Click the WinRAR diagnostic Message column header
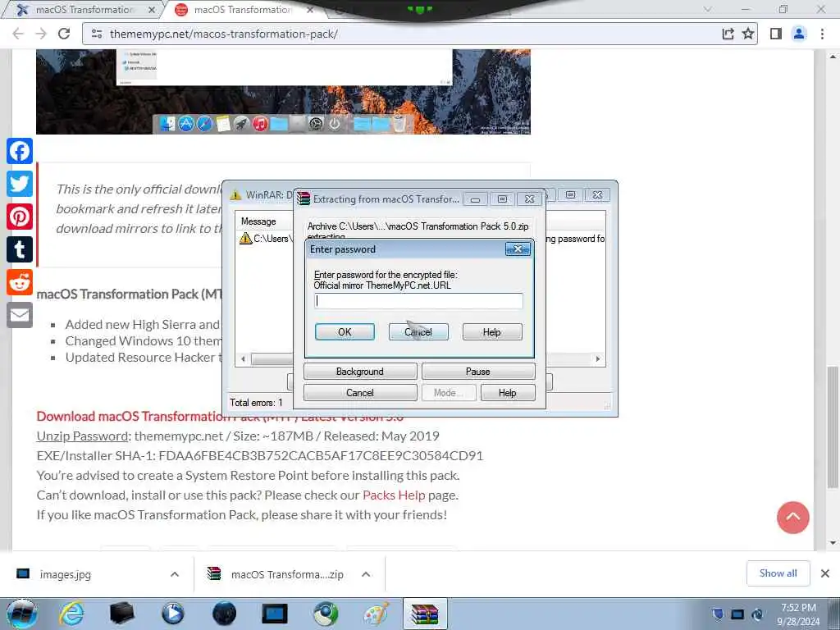This screenshot has width=840, height=630. pos(258,221)
